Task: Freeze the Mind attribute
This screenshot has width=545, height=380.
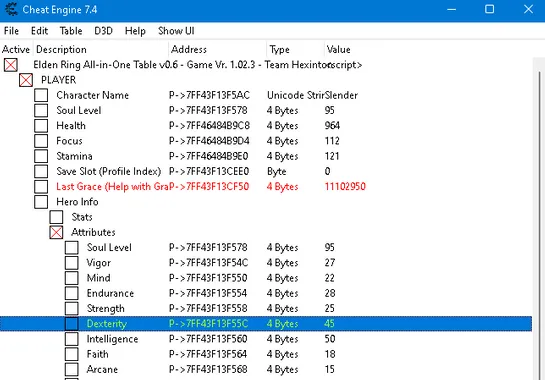Action: (72, 278)
